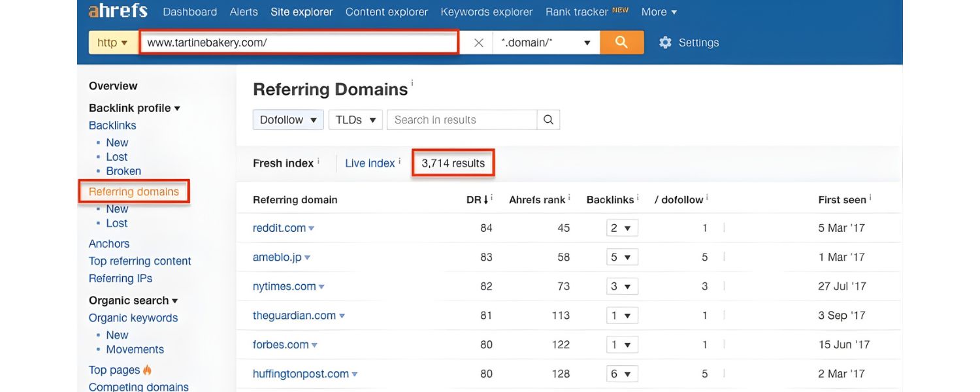Click the orange search magnifying glass button
The width and height of the screenshot is (980, 392).
[621, 42]
